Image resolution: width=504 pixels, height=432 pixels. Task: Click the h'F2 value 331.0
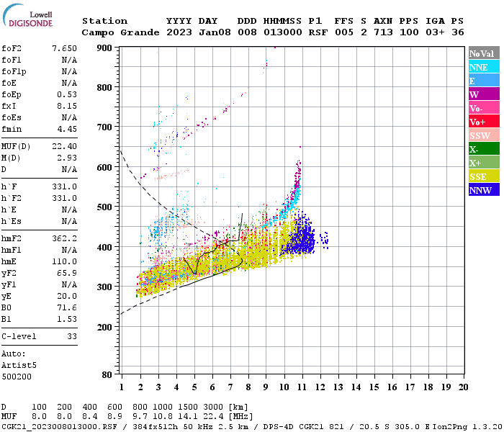pyautogui.click(x=64, y=198)
